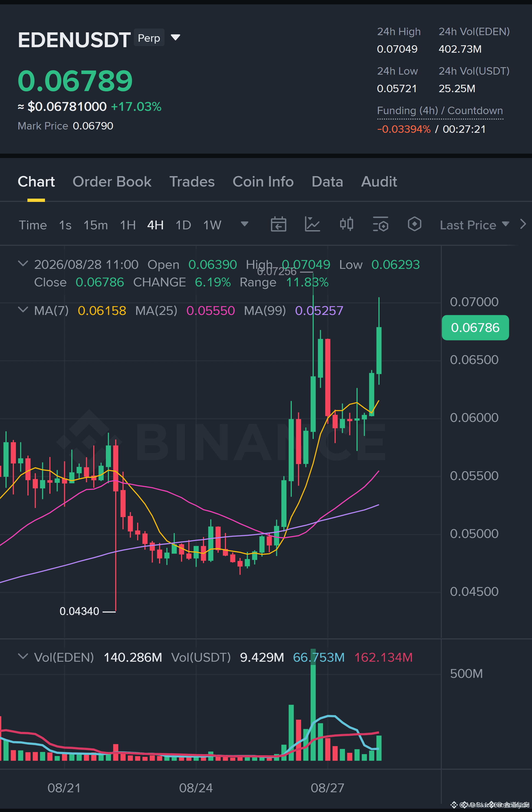Click the 08/27 date axis label
The height and width of the screenshot is (812, 532).
tap(327, 788)
